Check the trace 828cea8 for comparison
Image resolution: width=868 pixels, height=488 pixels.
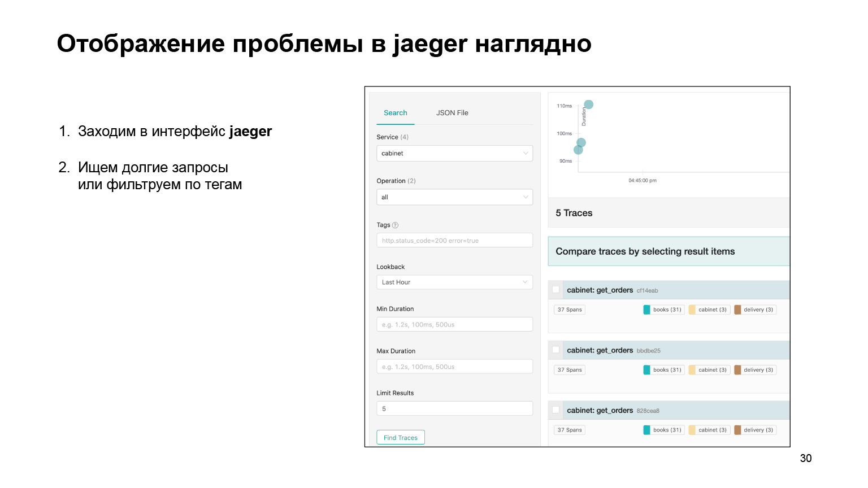pos(555,409)
